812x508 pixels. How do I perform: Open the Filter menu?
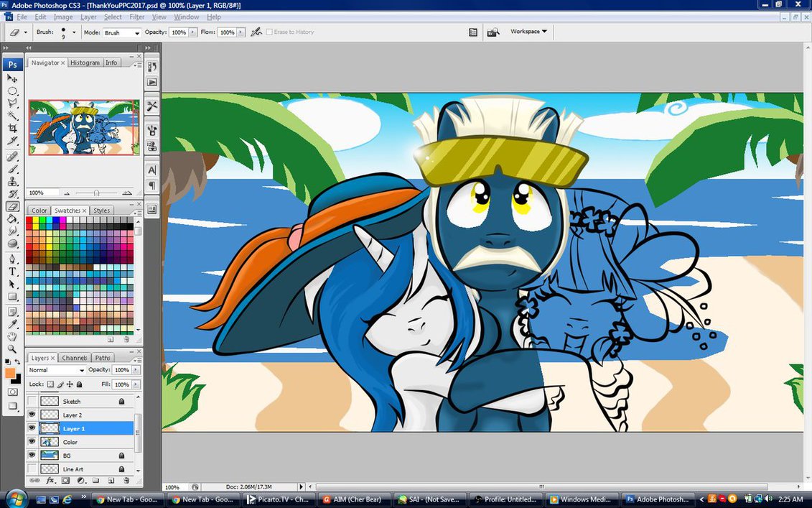(137, 17)
